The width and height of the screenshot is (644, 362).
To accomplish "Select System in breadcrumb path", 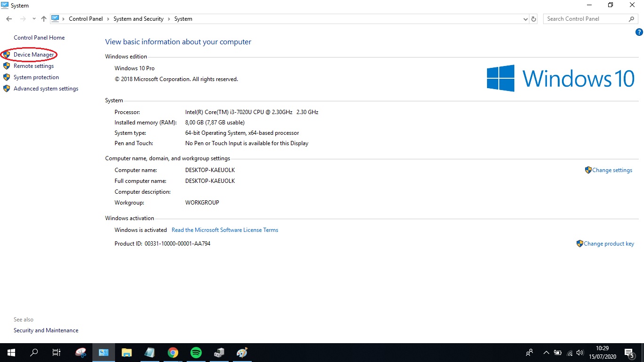I will pyautogui.click(x=183, y=19).
